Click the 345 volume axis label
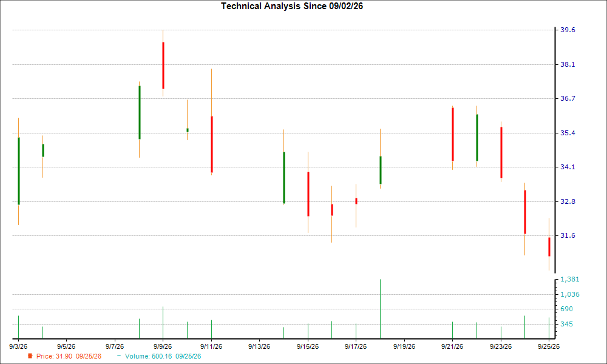The image size is (607, 364). pyautogui.click(x=567, y=324)
